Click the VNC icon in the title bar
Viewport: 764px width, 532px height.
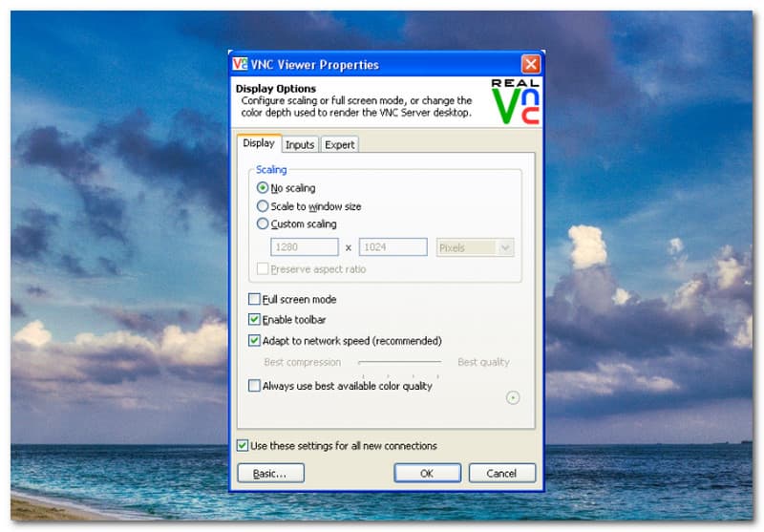(x=240, y=65)
